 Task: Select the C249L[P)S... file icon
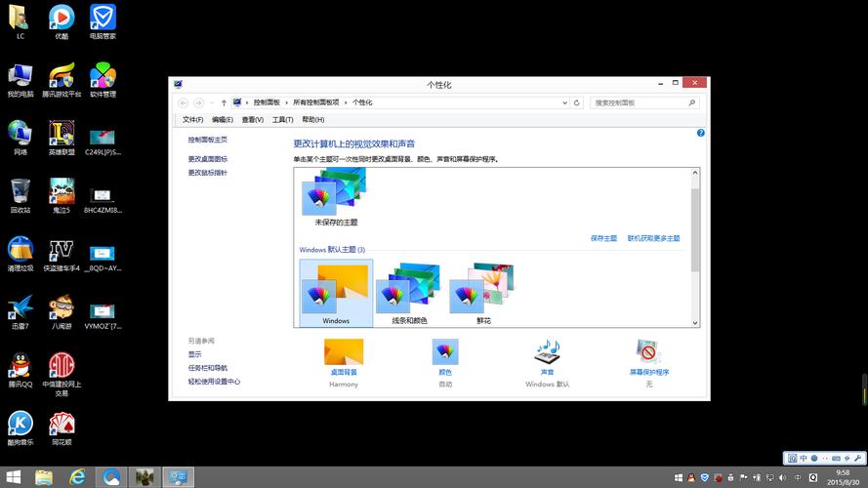[103, 142]
